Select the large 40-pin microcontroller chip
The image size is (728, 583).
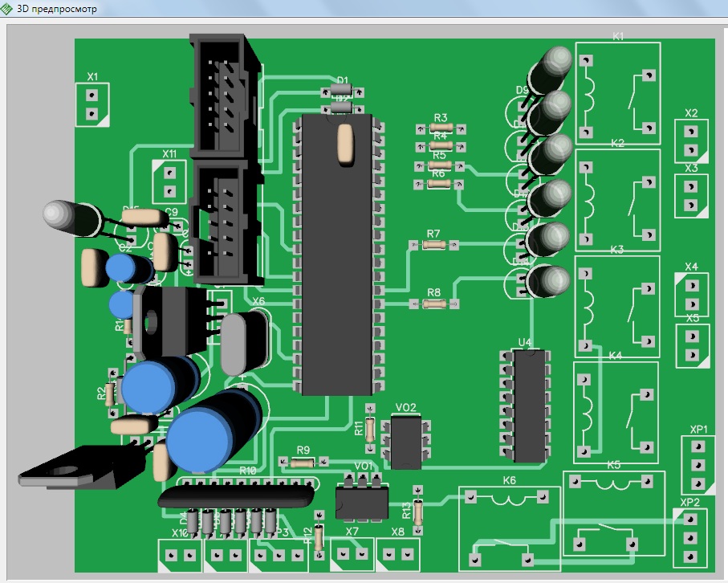[x=337, y=253]
